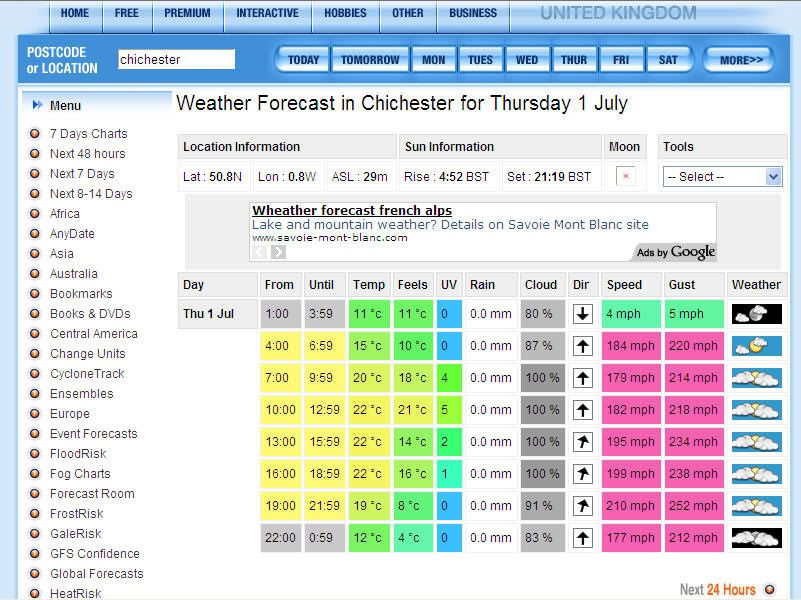Open the HOBBIES menu
Image resolution: width=801 pixels, height=600 pixels.
[345, 13]
